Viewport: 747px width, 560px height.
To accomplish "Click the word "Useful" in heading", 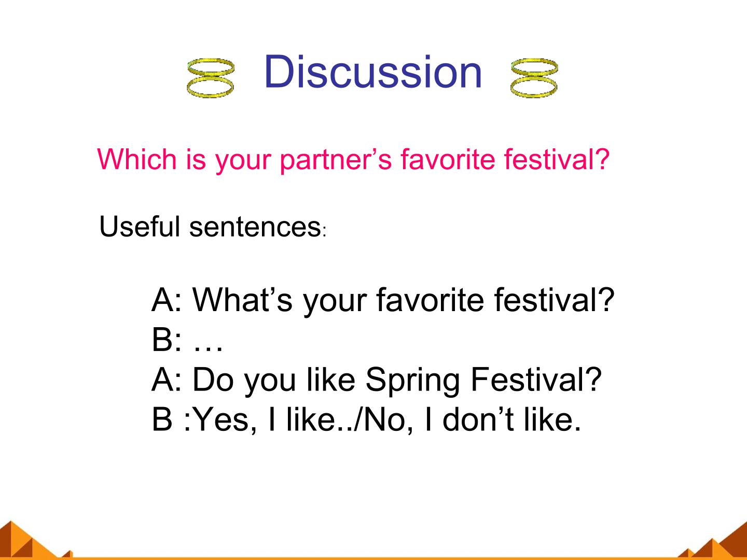I will tap(140, 227).
